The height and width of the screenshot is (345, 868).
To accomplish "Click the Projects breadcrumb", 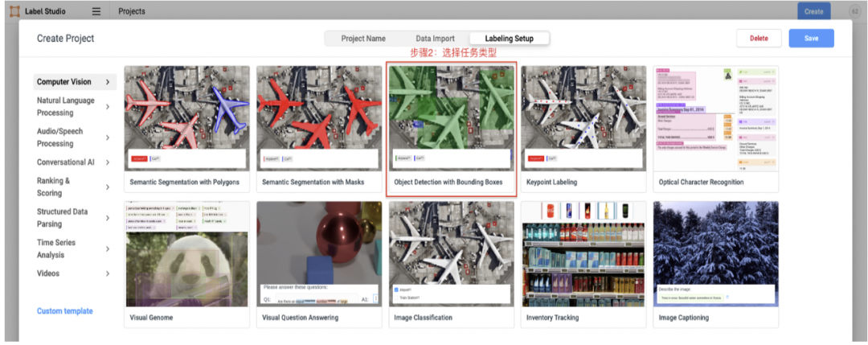I will (132, 11).
